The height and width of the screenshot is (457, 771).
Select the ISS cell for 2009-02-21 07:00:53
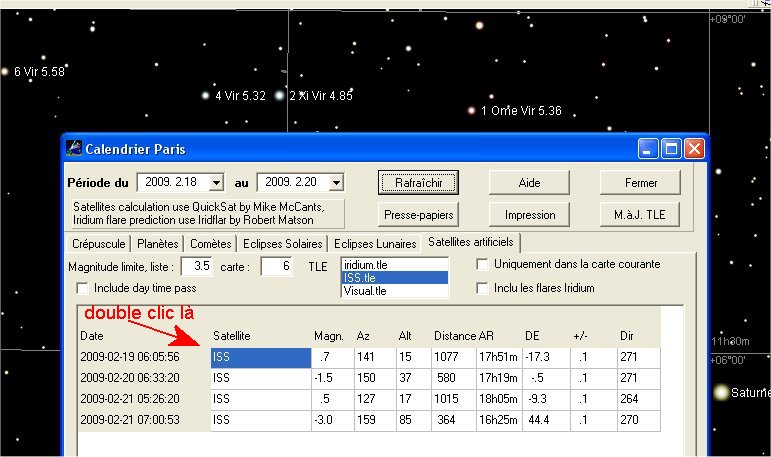[x=261, y=420]
